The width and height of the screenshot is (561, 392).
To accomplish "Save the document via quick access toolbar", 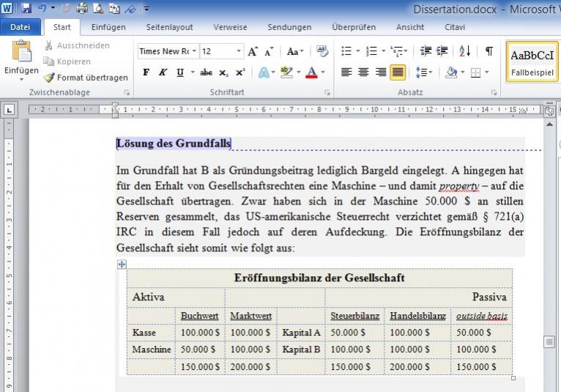I will click(x=26, y=8).
